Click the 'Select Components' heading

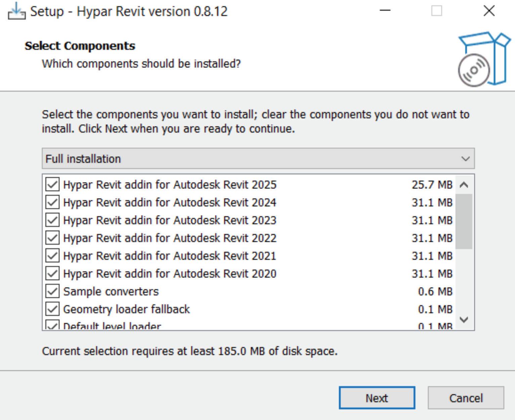click(80, 46)
